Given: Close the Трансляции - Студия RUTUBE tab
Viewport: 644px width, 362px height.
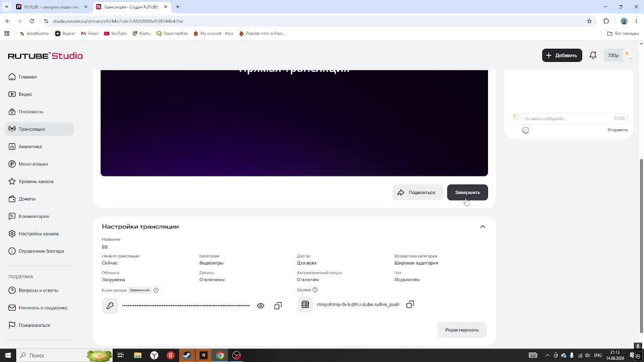Looking at the screenshot, I should coord(166,7).
